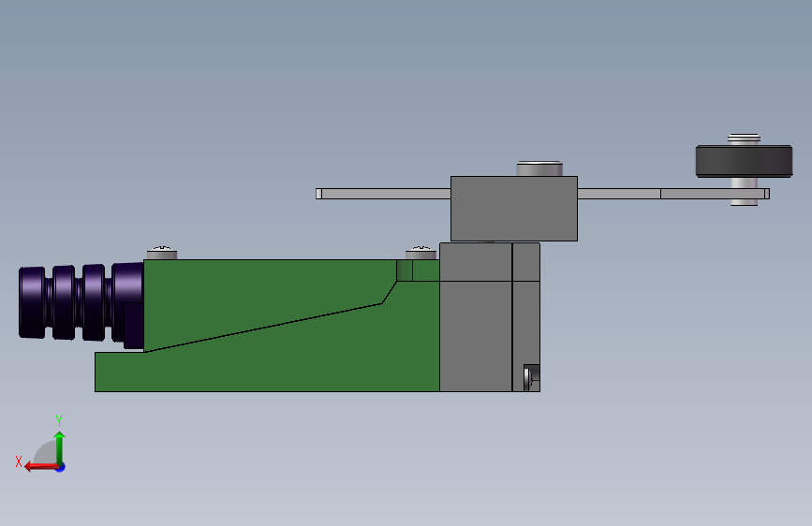Select the black roller wheel on lever

(744, 161)
